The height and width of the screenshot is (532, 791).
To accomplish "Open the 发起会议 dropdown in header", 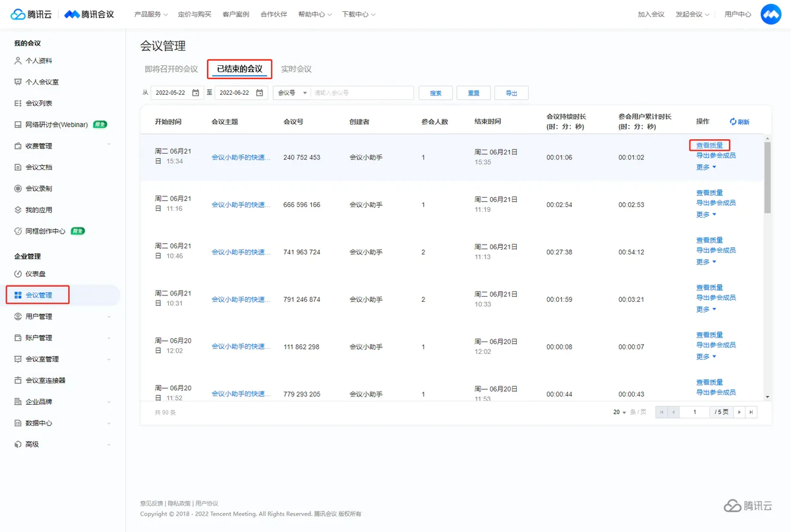I will pyautogui.click(x=692, y=14).
